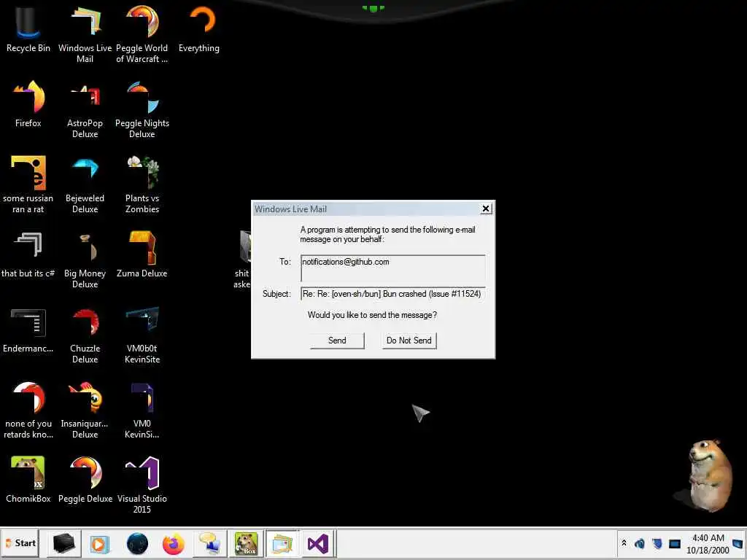Open the media player taskbar icon
The width and height of the screenshot is (747, 560).
click(99, 544)
